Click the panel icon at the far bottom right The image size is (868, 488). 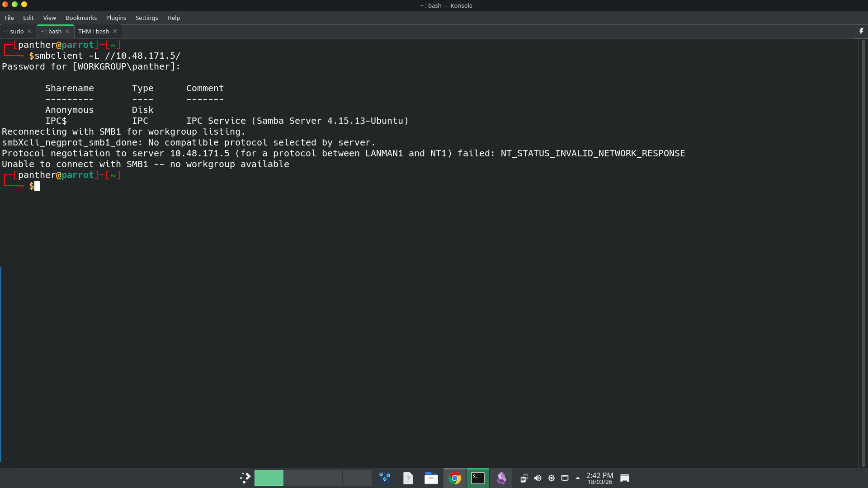(x=625, y=478)
